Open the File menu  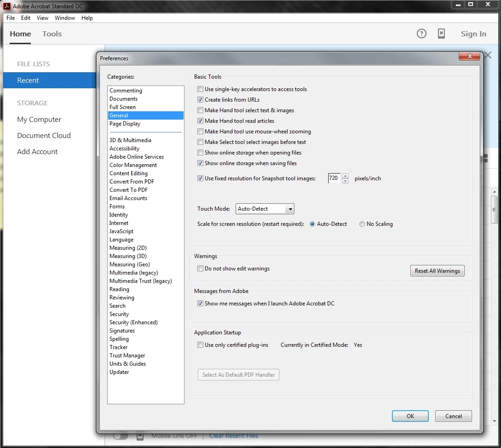(x=11, y=18)
